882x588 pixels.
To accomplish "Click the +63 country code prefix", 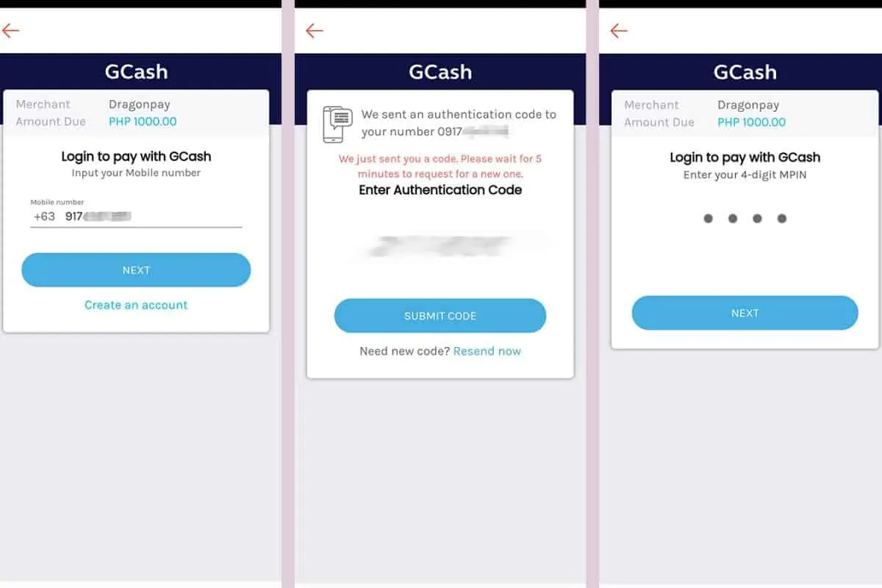I will 44,217.
